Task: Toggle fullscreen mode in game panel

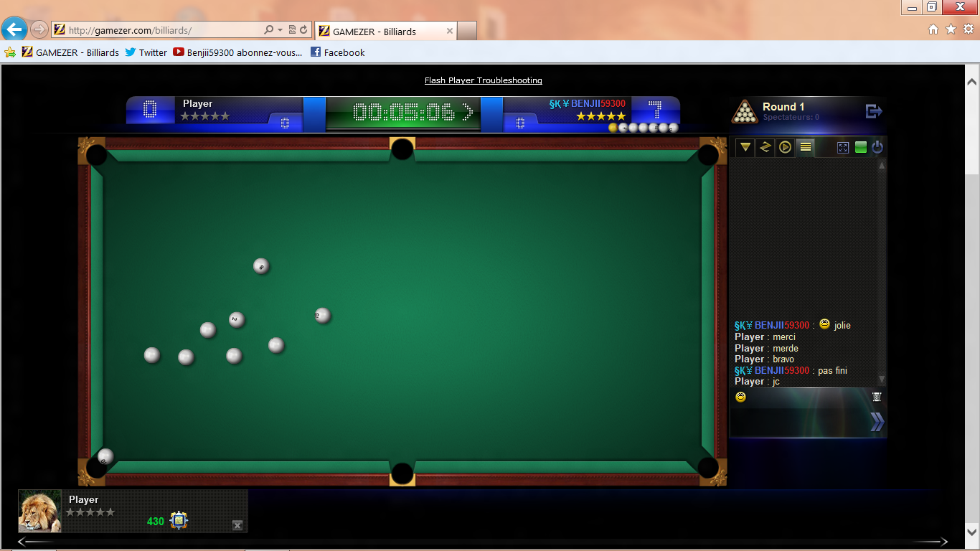Action: pos(843,148)
